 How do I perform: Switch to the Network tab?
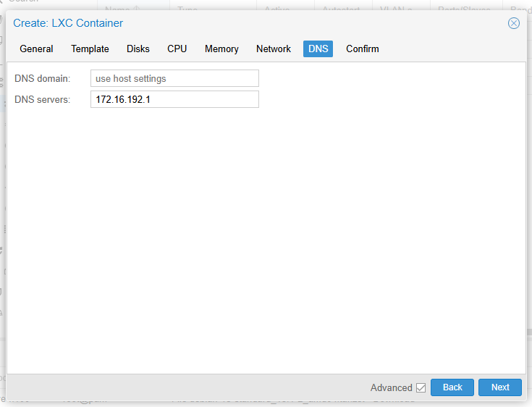[274, 49]
